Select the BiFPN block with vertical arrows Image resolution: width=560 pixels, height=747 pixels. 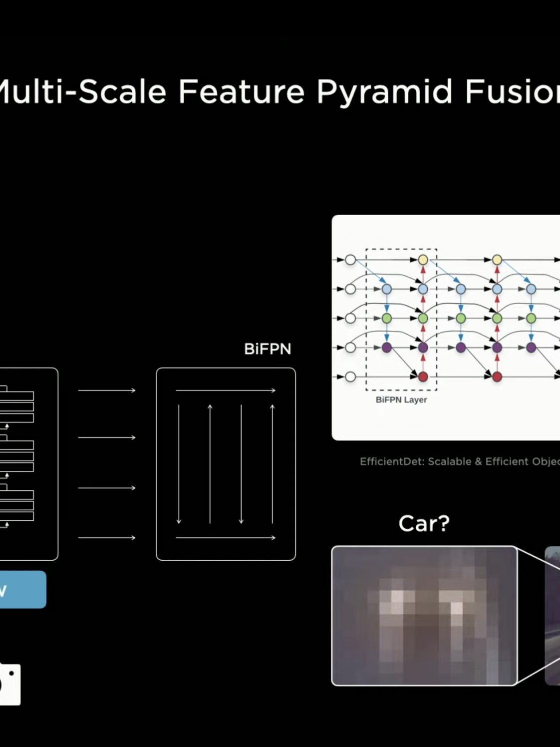click(x=226, y=464)
